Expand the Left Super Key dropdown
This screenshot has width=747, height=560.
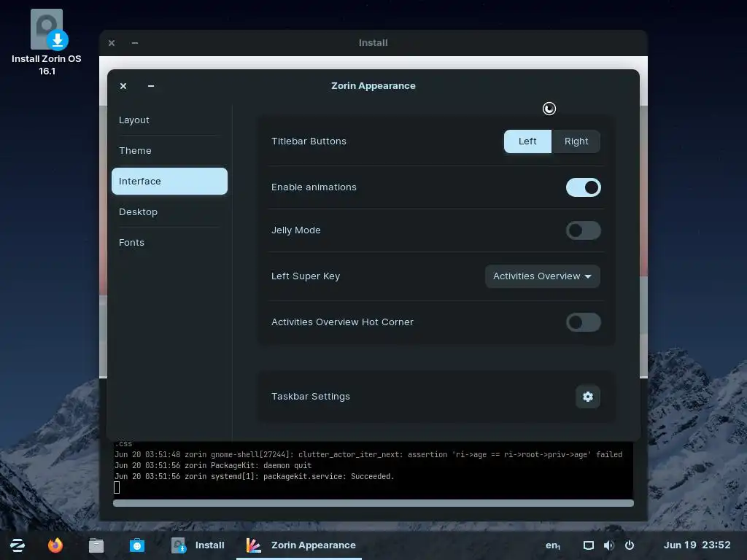coord(542,276)
